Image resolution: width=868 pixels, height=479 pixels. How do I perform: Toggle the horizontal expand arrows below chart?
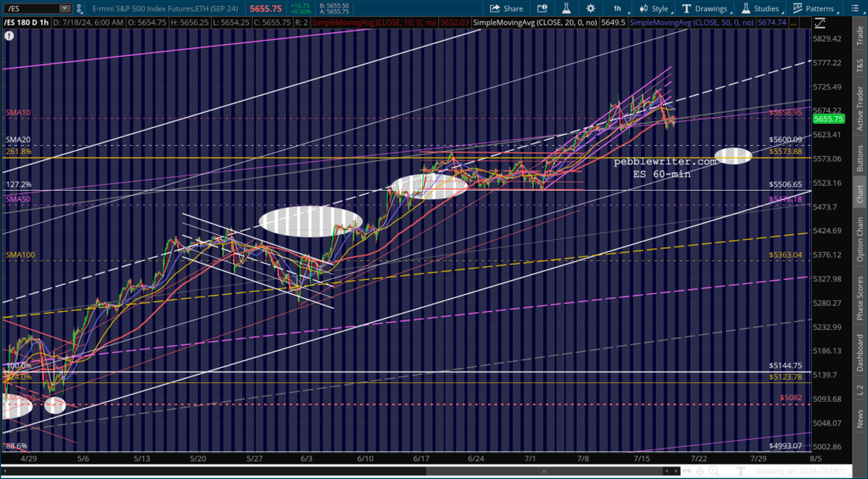pos(687,471)
